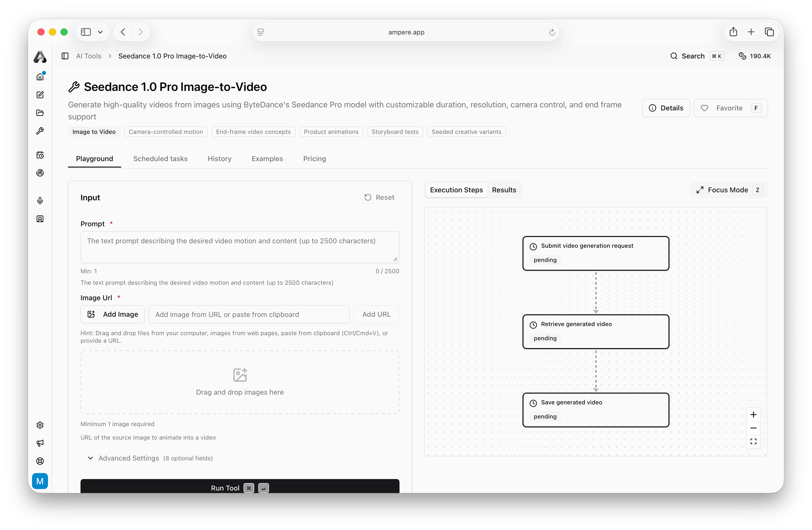Open the Home icon in sidebar
Viewport: 812px width, 530px height.
[x=40, y=77]
